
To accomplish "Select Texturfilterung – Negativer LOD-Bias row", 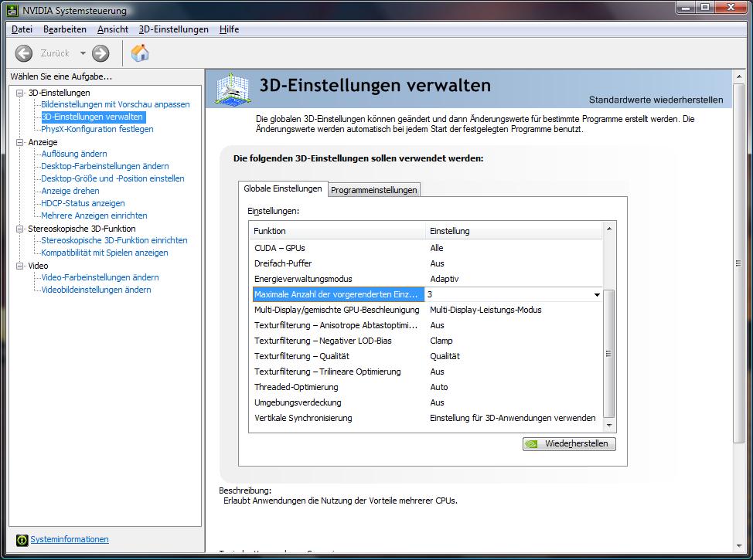I will [x=428, y=341].
